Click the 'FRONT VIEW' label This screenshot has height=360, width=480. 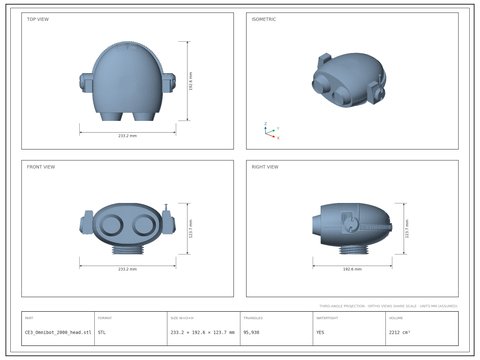tap(41, 167)
